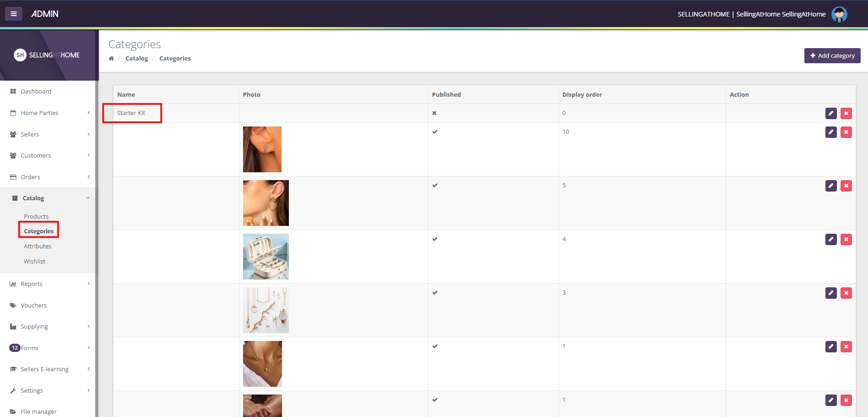Edit the category with display order 4
Viewport: 868px width, 417px height.
(x=831, y=239)
